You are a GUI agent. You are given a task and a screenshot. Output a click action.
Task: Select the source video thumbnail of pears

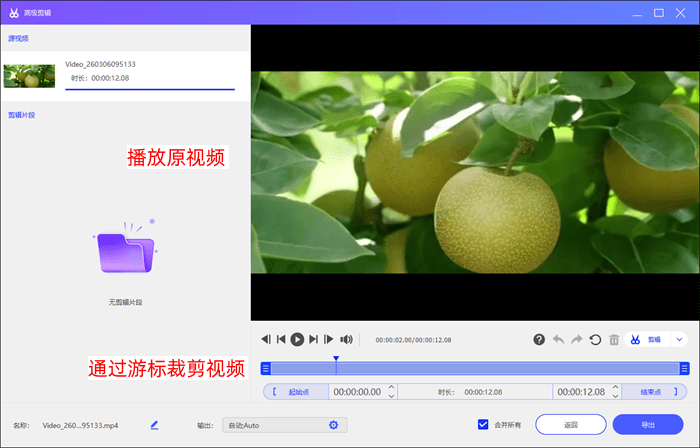coord(29,76)
